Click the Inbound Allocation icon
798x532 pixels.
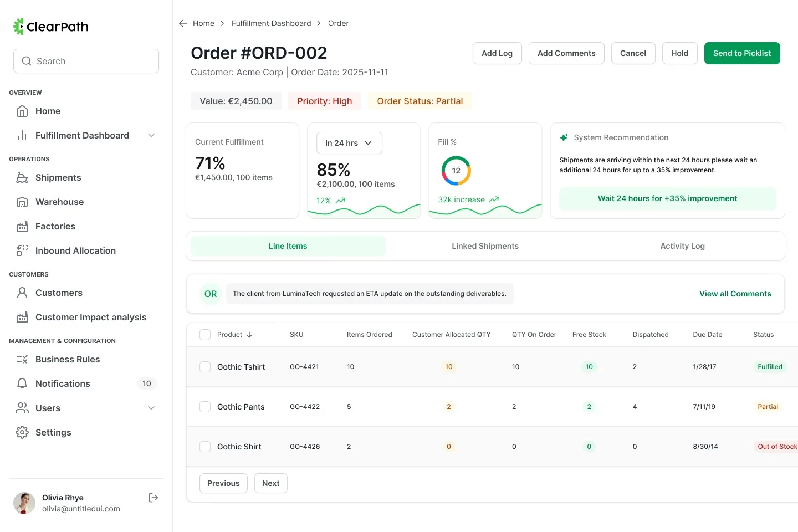[x=22, y=250]
